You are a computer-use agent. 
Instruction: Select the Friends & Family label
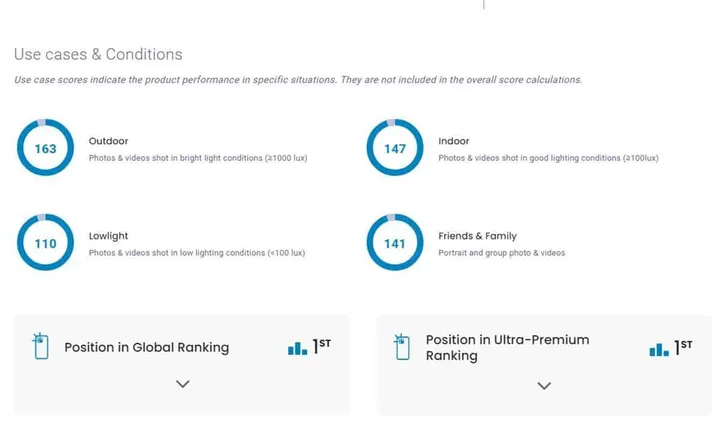(477, 236)
